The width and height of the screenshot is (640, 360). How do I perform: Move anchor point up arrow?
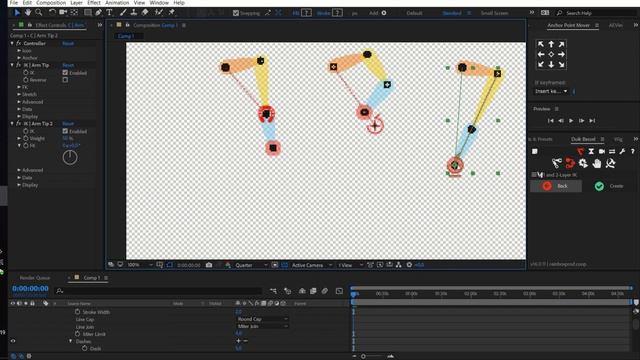point(551,44)
